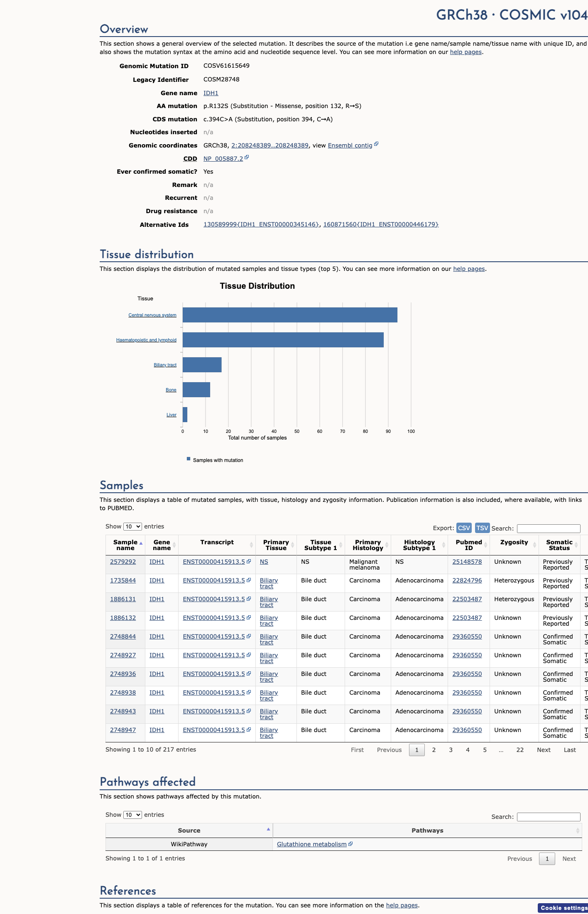The image size is (588, 914).
Task: Open sample 2579292
Action: pyautogui.click(x=123, y=562)
